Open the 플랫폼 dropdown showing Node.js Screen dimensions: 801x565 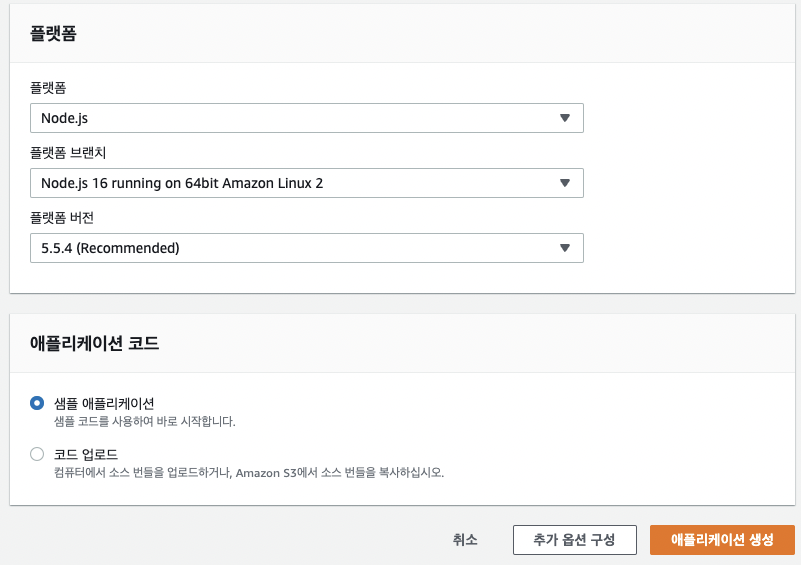coord(307,118)
